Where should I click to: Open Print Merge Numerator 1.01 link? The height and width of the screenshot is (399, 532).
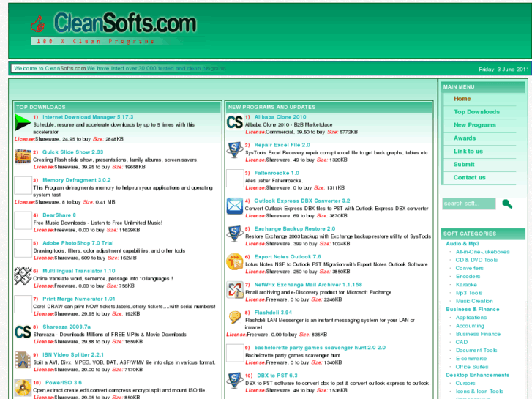pyautogui.click(x=79, y=299)
